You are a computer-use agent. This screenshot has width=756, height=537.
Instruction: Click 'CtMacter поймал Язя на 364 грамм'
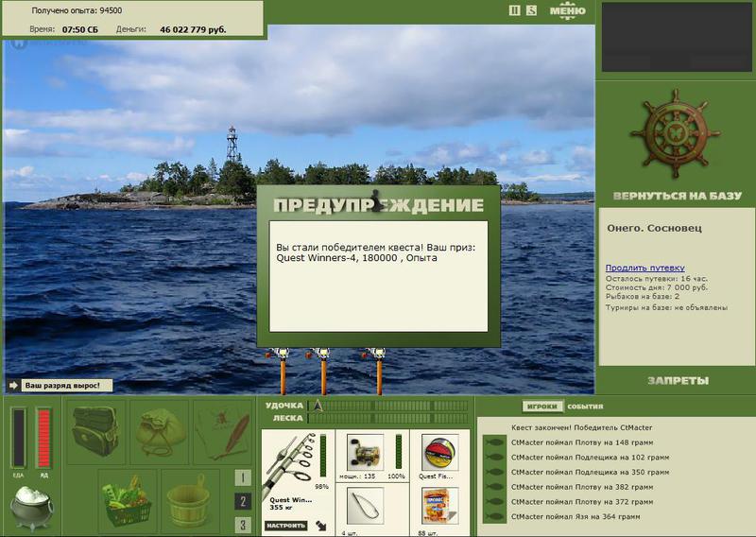click(576, 517)
